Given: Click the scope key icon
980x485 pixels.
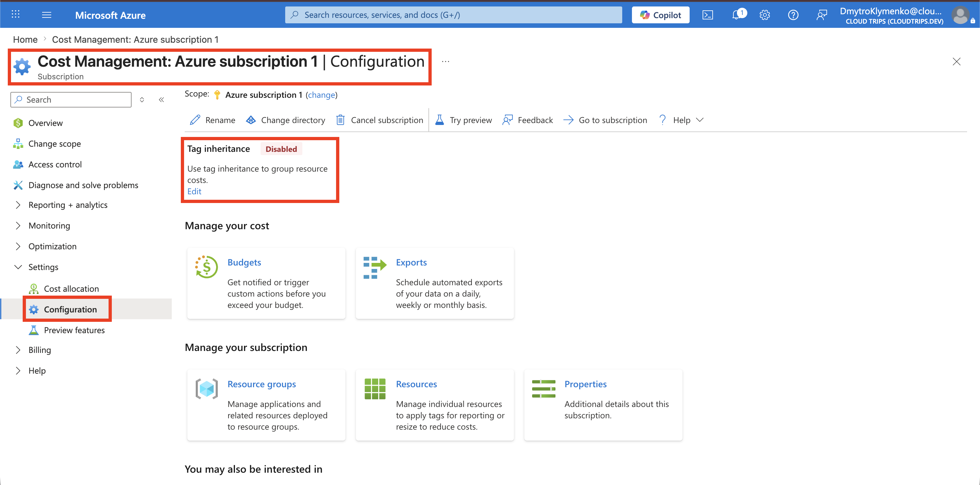Looking at the screenshot, I should (217, 95).
